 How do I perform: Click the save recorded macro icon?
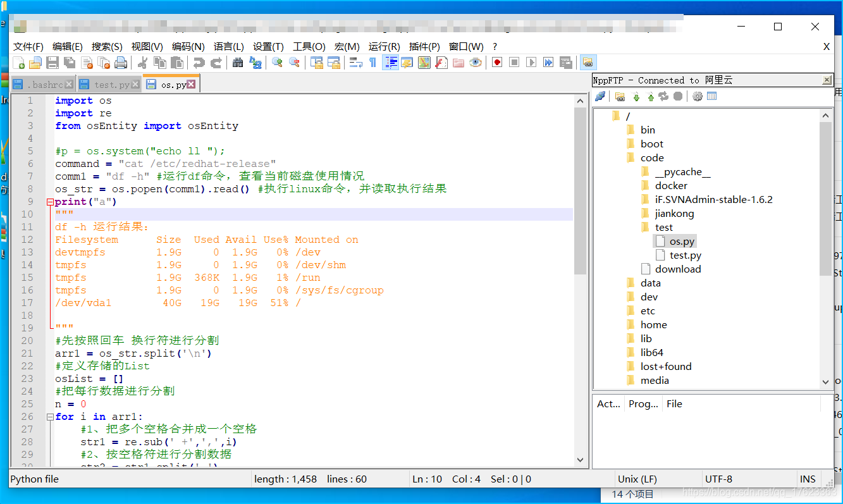565,63
